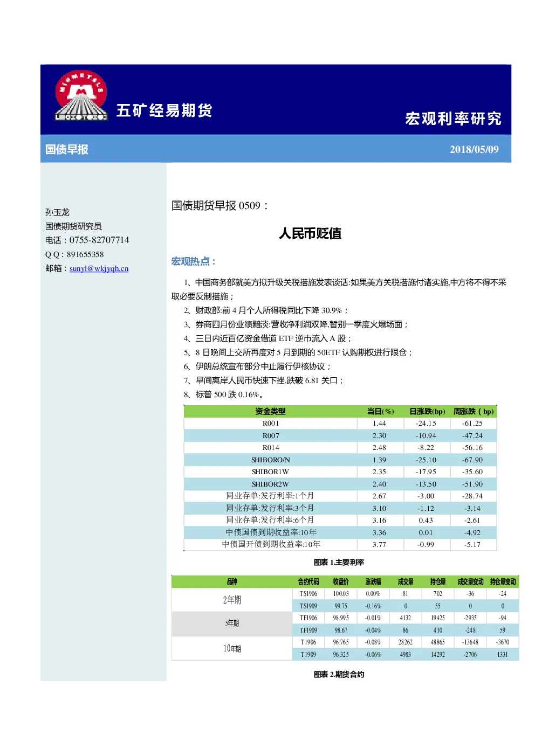Viewport: 535px width, 756px height.
Task: Select the title 人民币贬值
Action: point(310,233)
